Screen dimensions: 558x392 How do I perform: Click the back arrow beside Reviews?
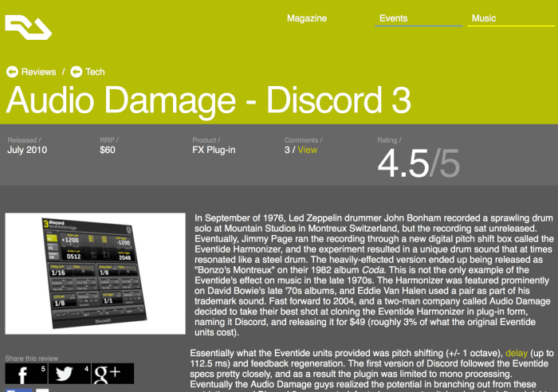coord(12,72)
